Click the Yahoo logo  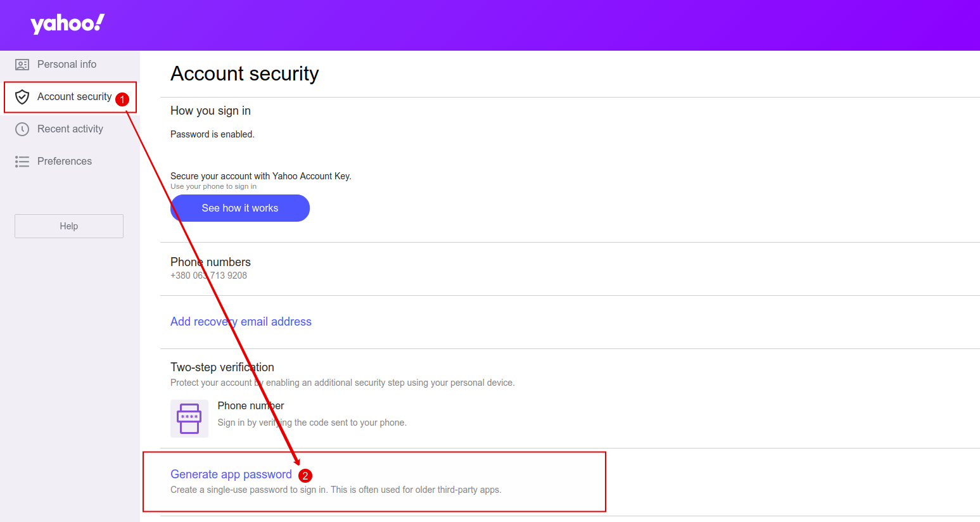point(65,24)
